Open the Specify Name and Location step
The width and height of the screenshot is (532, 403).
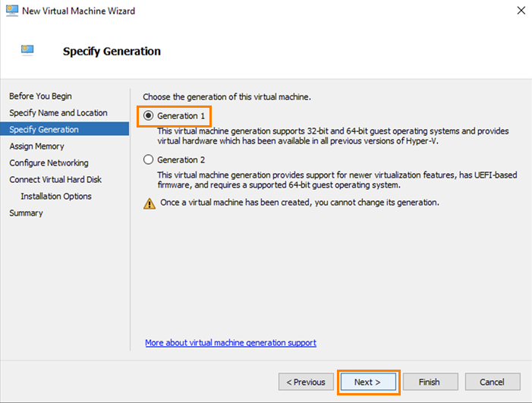[x=58, y=113]
